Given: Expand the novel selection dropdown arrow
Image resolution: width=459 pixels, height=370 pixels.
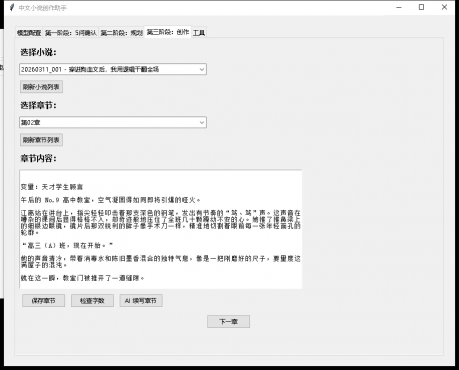Looking at the screenshot, I should [x=202, y=69].
